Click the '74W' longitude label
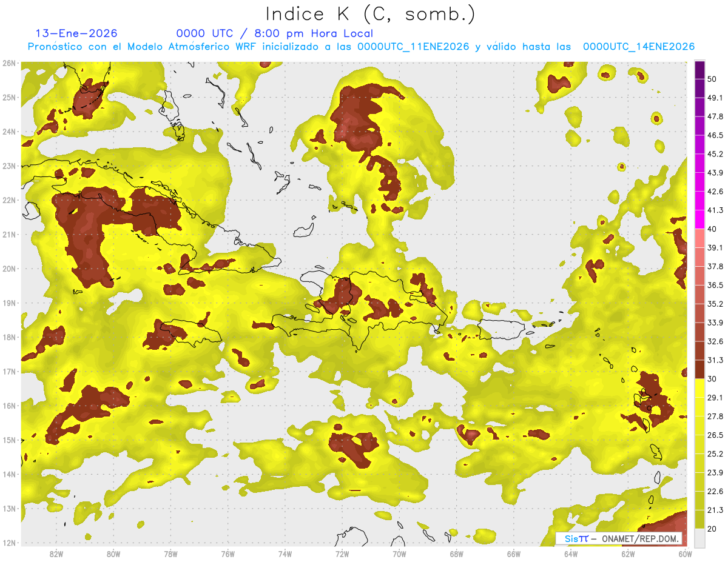The image size is (728, 562). [x=285, y=554]
